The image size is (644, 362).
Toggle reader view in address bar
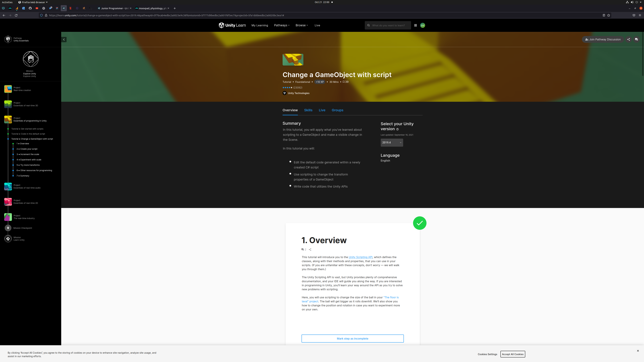tap(604, 15)
